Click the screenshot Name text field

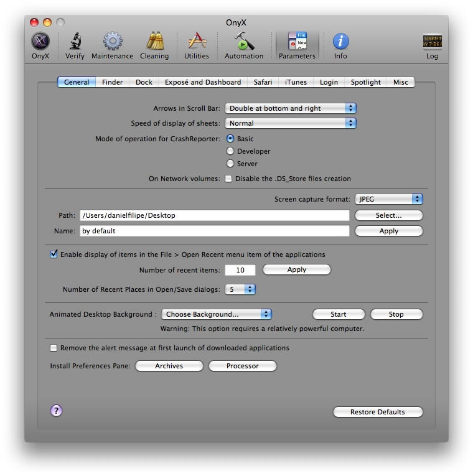point(215,231)
